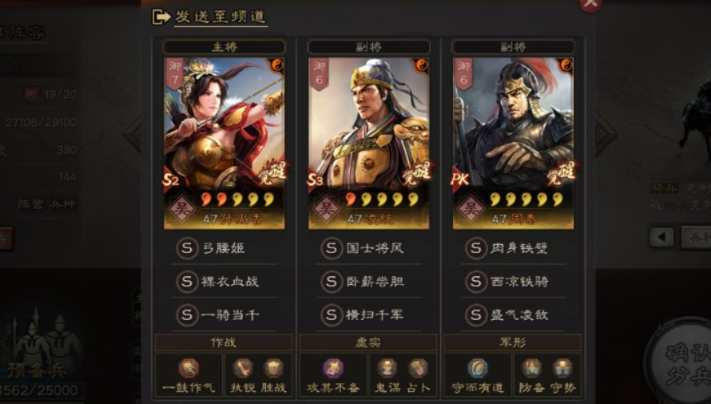
Task: Open the 守而有道 tactic icon
Action: (x=477, y=368)
